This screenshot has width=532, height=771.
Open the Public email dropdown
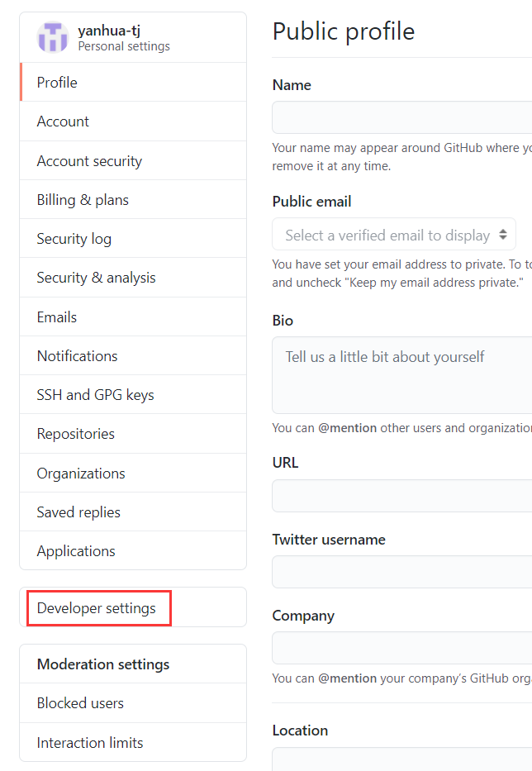pos(394,235)
